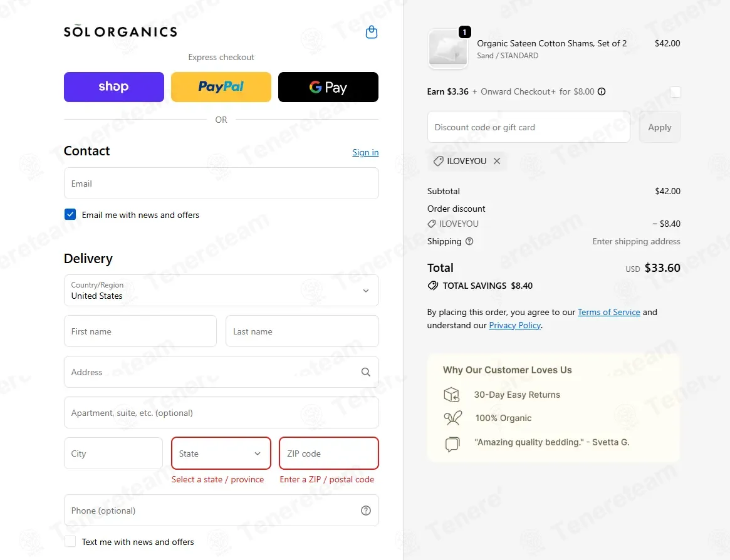Screen dimensions: 730x560
Task: Open the shopping bag cart icon
Action: pos(372,32)
